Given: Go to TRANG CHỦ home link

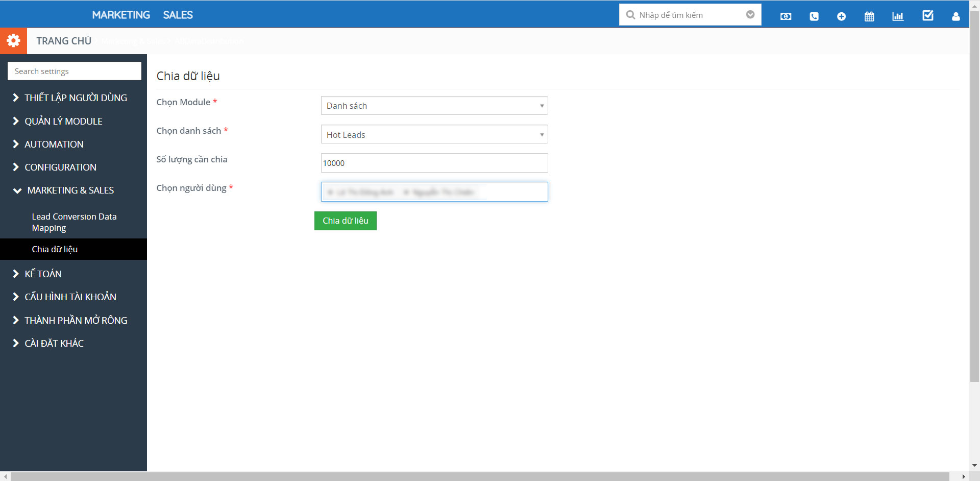Looking at the screenshot, I should [64, 41].
